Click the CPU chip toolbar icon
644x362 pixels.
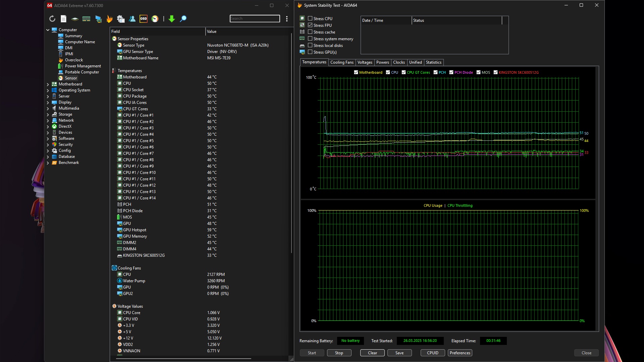(x=75, y=19)
